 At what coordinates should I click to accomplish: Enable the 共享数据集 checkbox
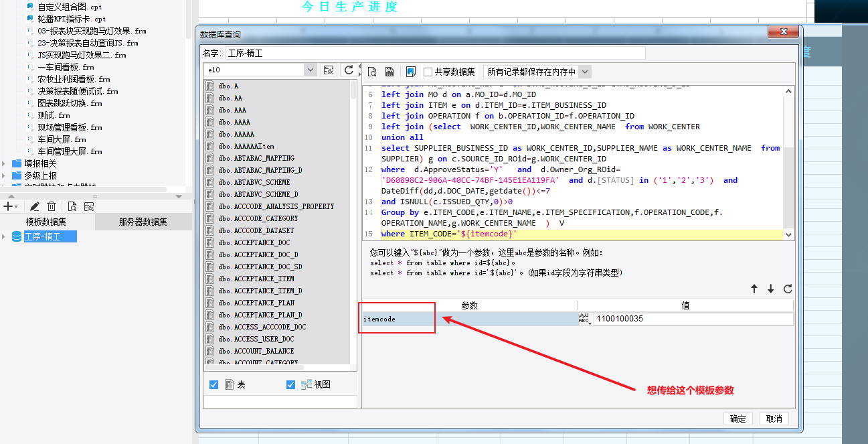[428, 72]
